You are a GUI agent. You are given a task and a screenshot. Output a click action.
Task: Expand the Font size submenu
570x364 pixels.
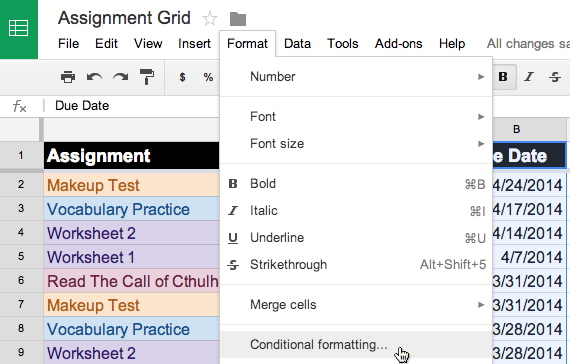pyautogui.click(x=356, y=144)
